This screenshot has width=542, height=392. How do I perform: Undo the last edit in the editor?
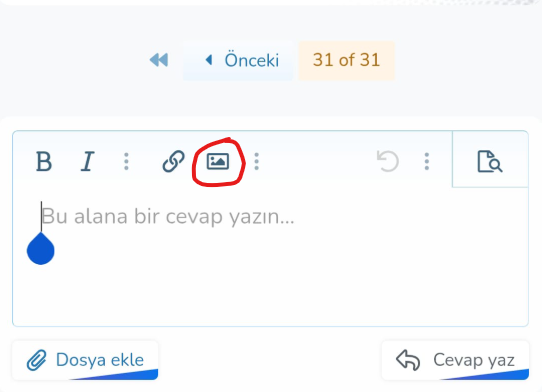point(388,161)
